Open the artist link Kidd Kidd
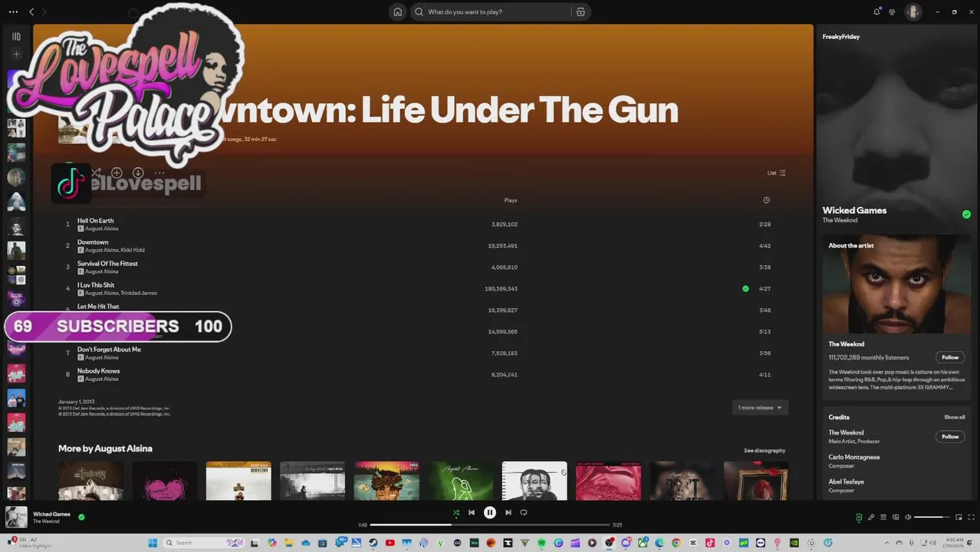Viewport: 980px width, 552px height. (133, 250)
